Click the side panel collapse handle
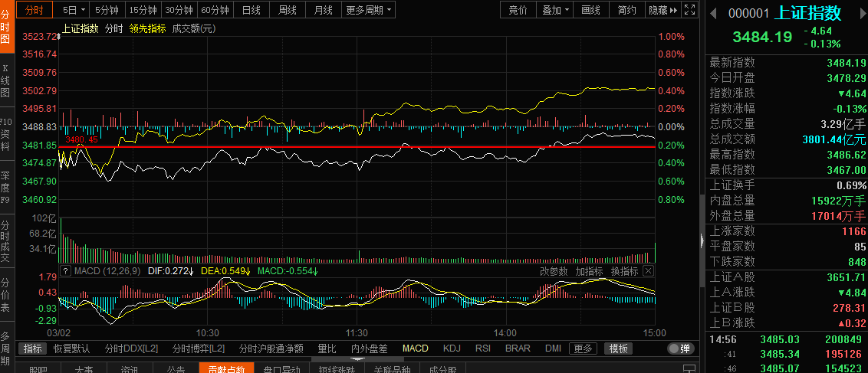The image size is (868, 373). click(x=702, y=241)
